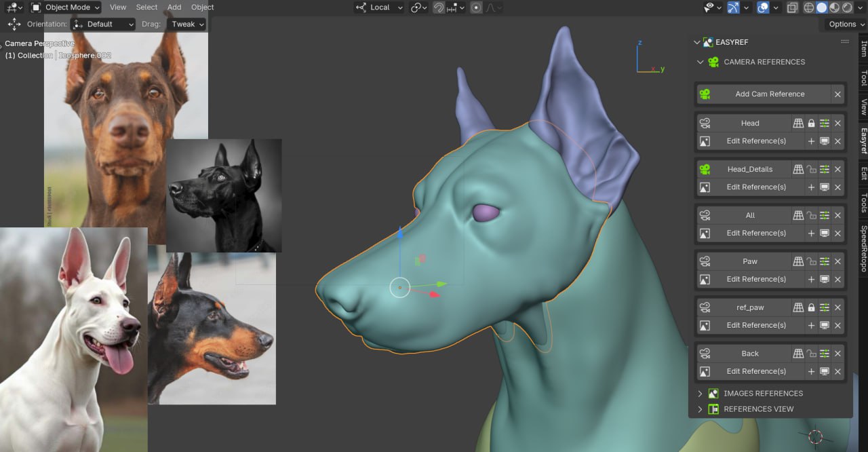Toggle X-ray view mode

[792, 7]
